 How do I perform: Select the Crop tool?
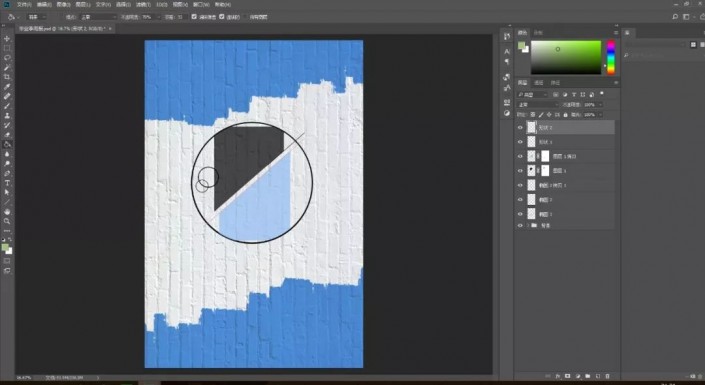(7, 77)
